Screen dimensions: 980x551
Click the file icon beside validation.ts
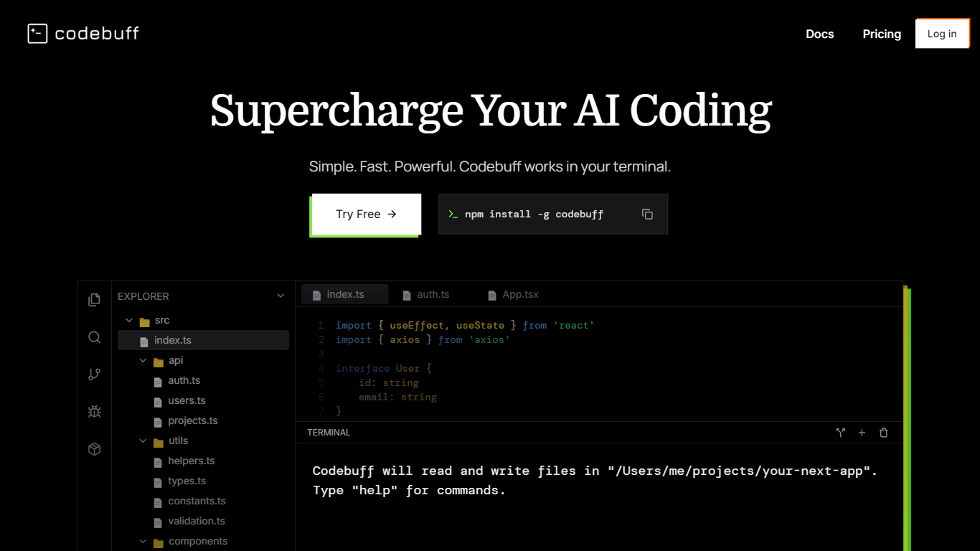click(x=159, y=522)
